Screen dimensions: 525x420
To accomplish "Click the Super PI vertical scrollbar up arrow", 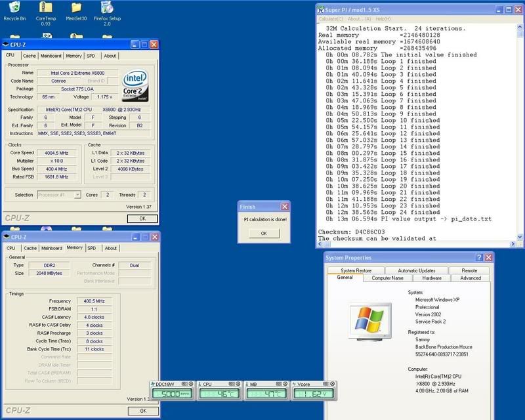I will [520, 26].
